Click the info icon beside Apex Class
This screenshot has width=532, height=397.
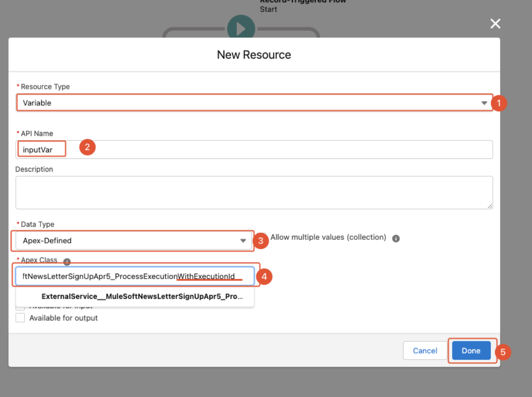[x=67, y=261]
